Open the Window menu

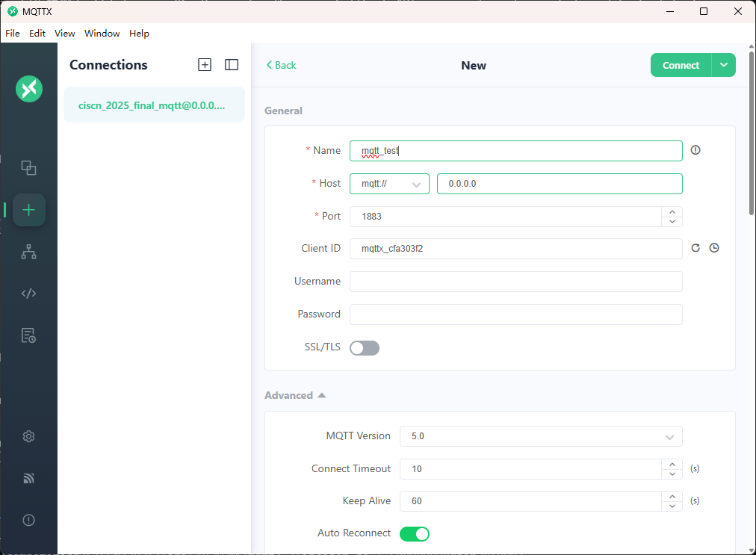coord(102,34)
